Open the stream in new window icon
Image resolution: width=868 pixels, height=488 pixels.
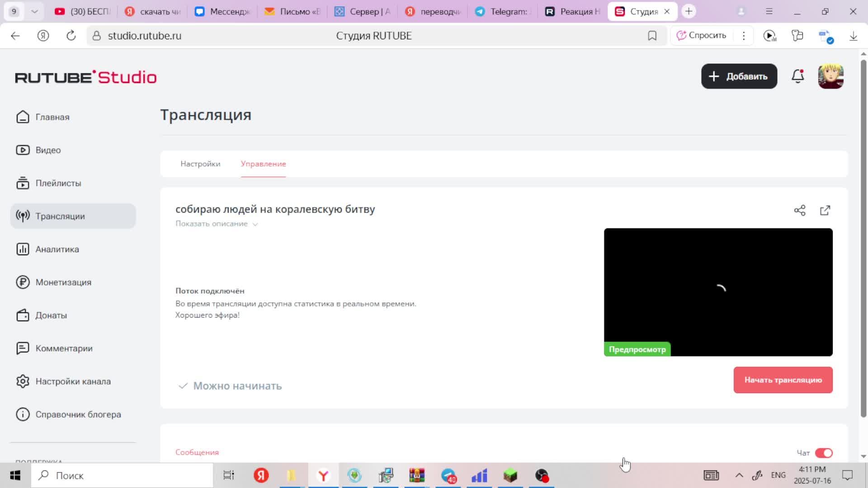(825, 210)
